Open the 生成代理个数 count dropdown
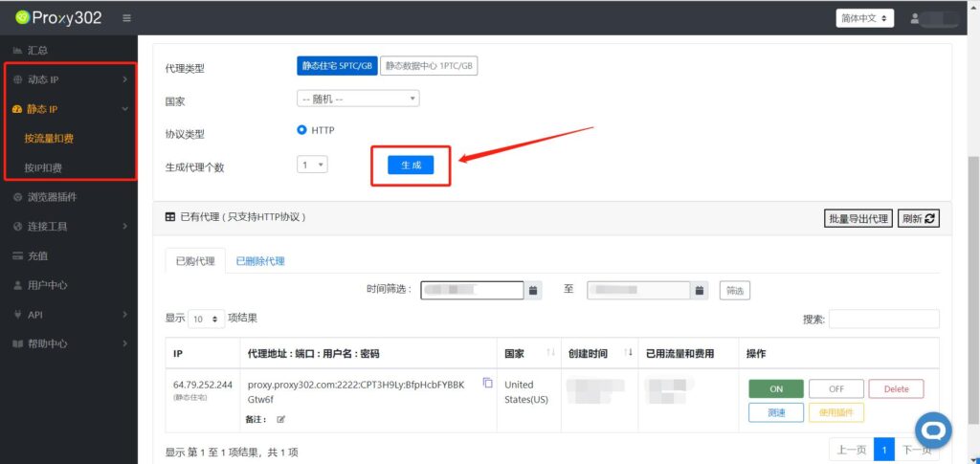980x464 pixels. click(x=312, y=165)
